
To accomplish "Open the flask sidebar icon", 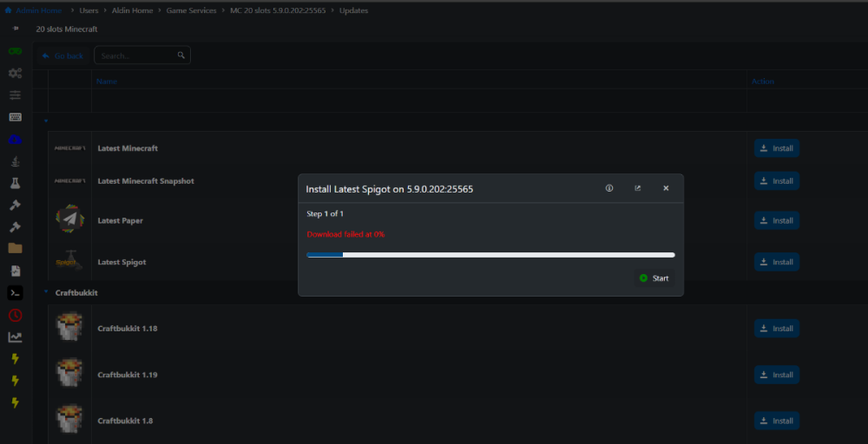I will pos(16,183).
